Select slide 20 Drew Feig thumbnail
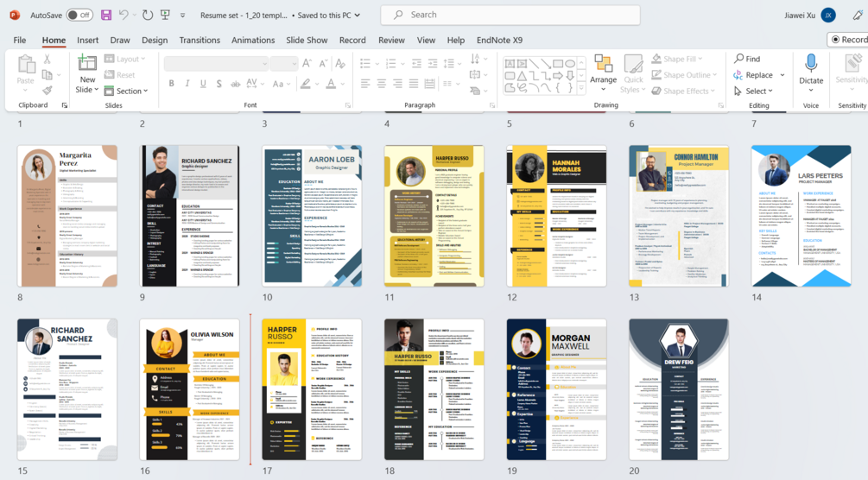 679,389
